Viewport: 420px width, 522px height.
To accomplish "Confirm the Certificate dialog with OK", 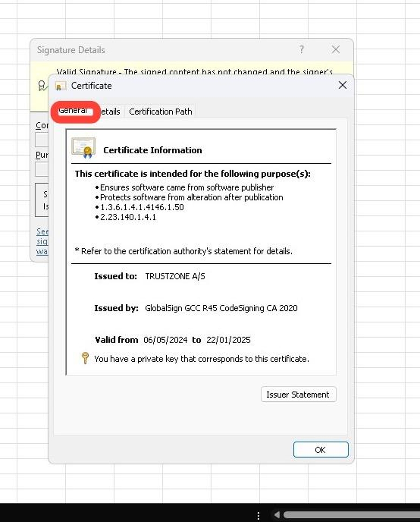I will point(320,450).
